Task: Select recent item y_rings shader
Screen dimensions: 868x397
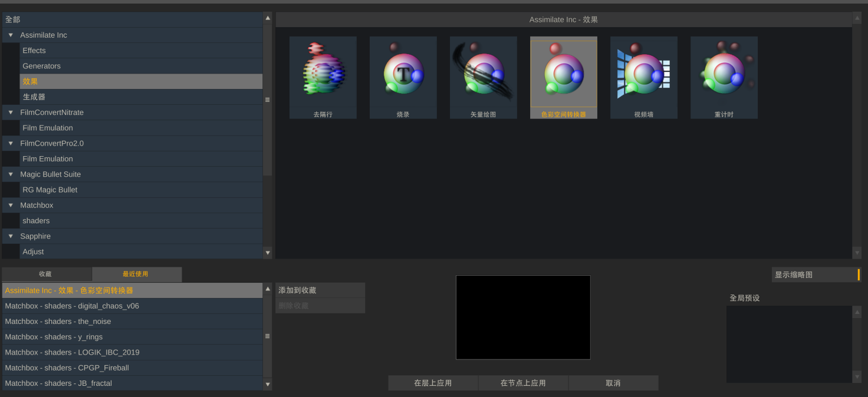Action: [x=132, y=337]
